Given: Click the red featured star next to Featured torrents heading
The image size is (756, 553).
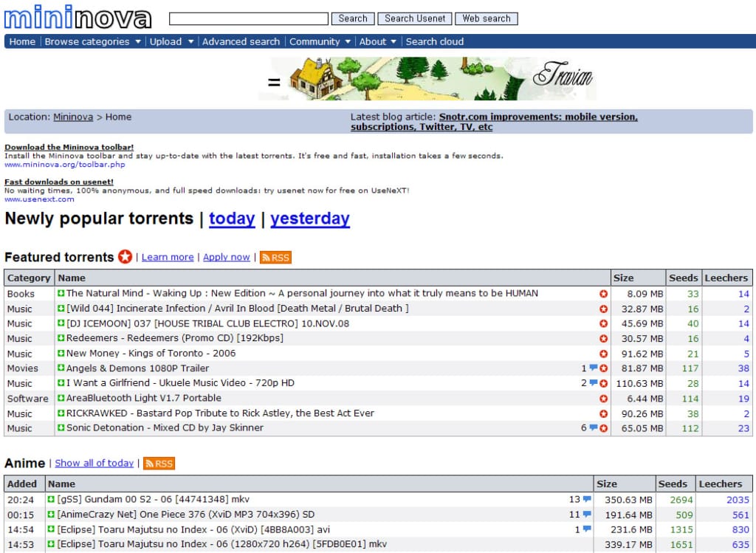Looking at the screenshot, I should click(x=125, y=256).
